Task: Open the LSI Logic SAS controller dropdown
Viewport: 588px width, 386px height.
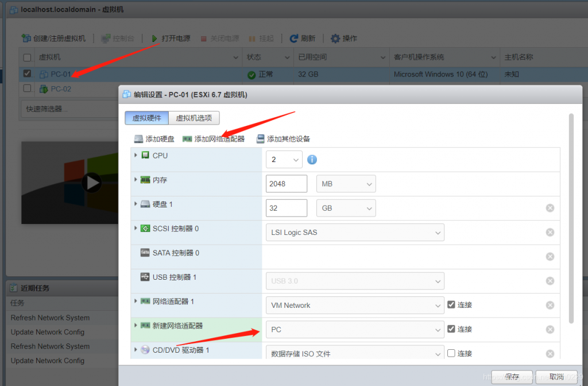Action: tap(355, 233)
